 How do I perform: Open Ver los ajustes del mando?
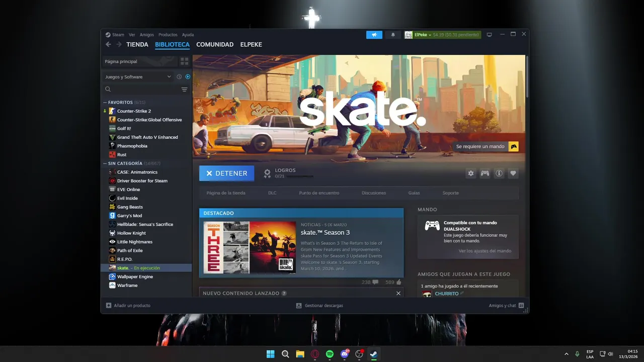point(485,251)
